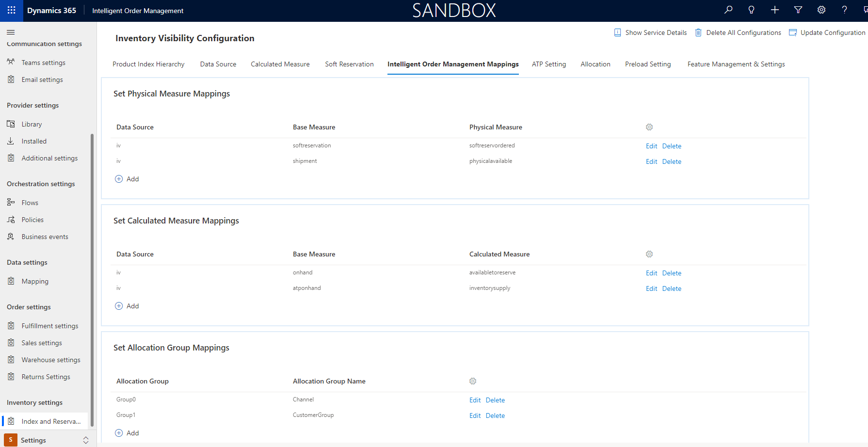Screen dimensions: 868x447
Task: Click the help question mark icon
Action: point(845,10)
